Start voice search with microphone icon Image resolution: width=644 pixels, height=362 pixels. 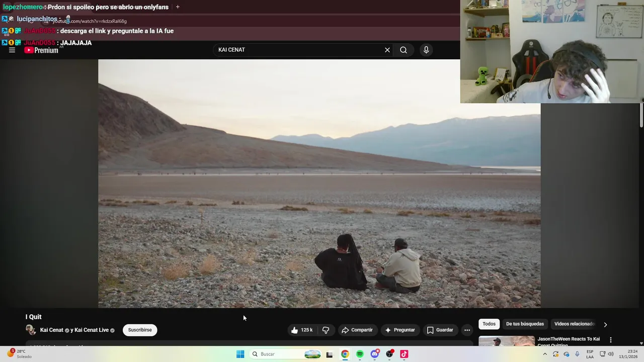(426, 50)
